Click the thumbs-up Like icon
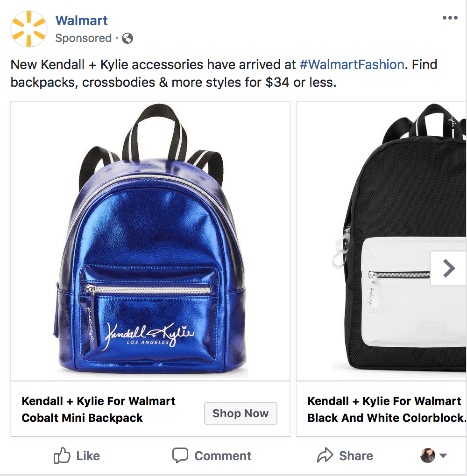The image size is (467, 476). (62, 455)
